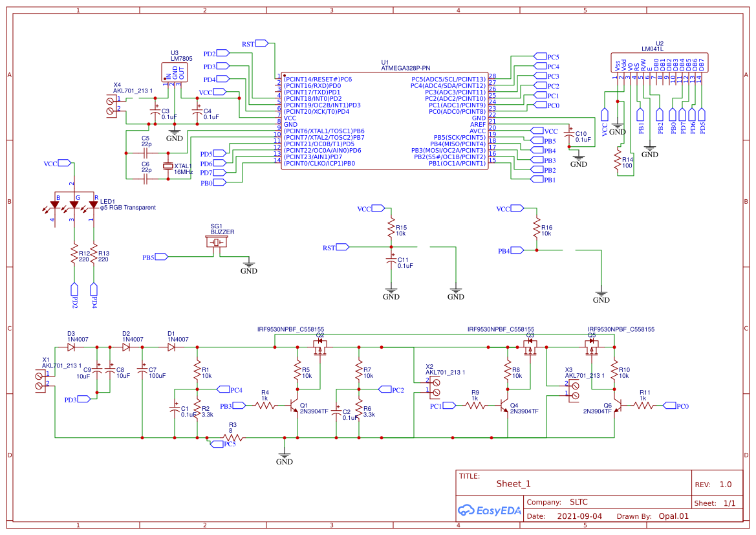Click the PC4 net flag next to R1
This screenshot has width=756, height=535.
tap(230, 389)
